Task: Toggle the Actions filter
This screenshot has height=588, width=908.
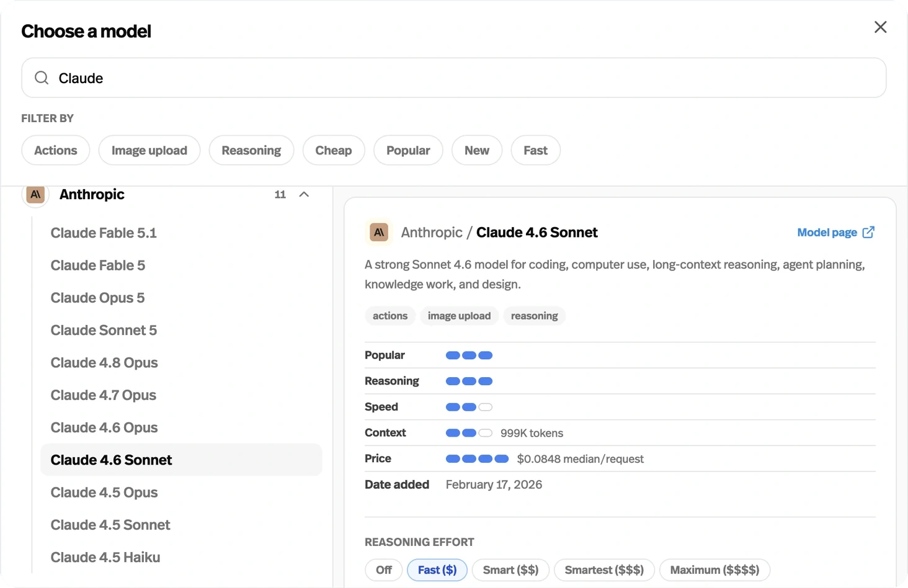Action: [x=56, y=150]
